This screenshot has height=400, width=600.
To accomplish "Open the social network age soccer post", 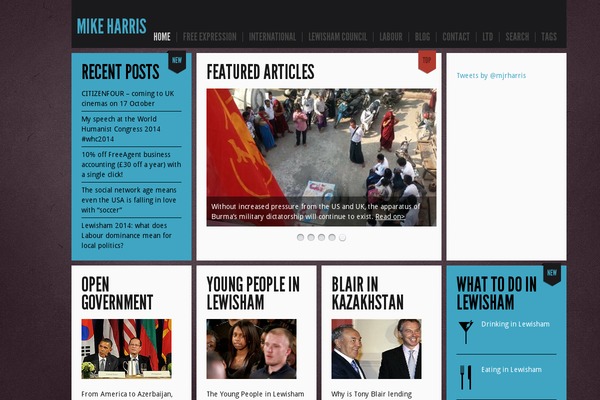I will click(129, 200).
